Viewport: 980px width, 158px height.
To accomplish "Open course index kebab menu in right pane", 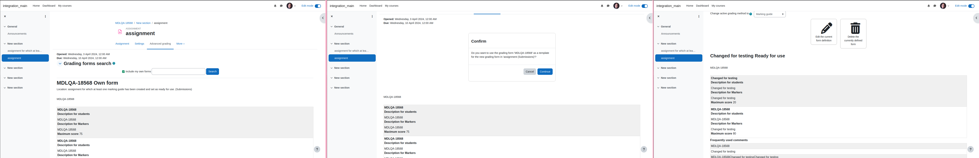I will [699, 16].
